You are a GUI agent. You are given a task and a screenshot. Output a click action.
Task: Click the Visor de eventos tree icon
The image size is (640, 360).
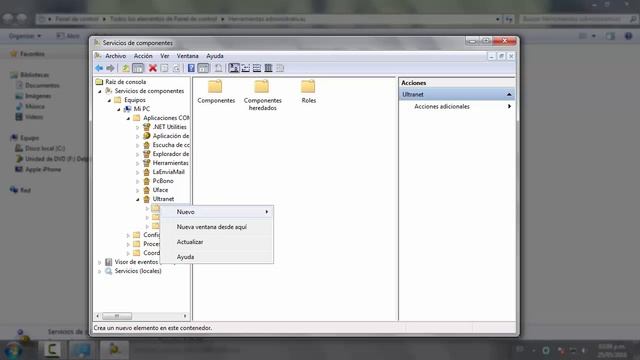(x=109, y=262)
